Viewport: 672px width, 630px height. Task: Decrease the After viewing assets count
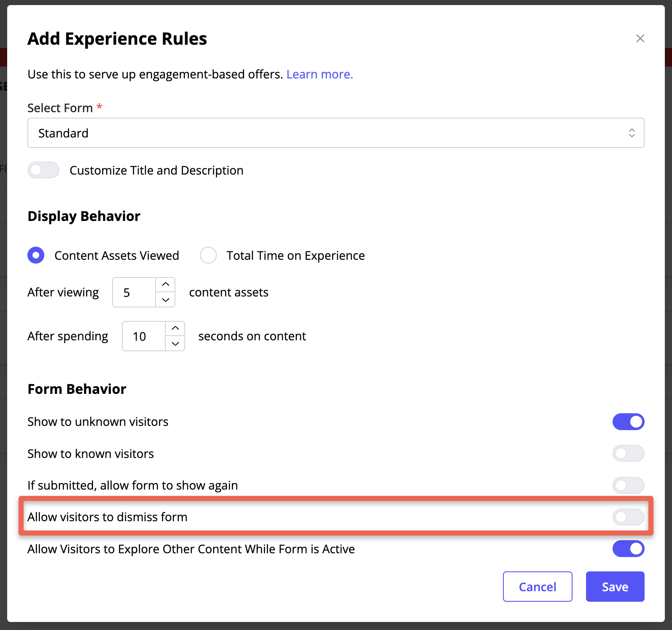tap(166, 300)
